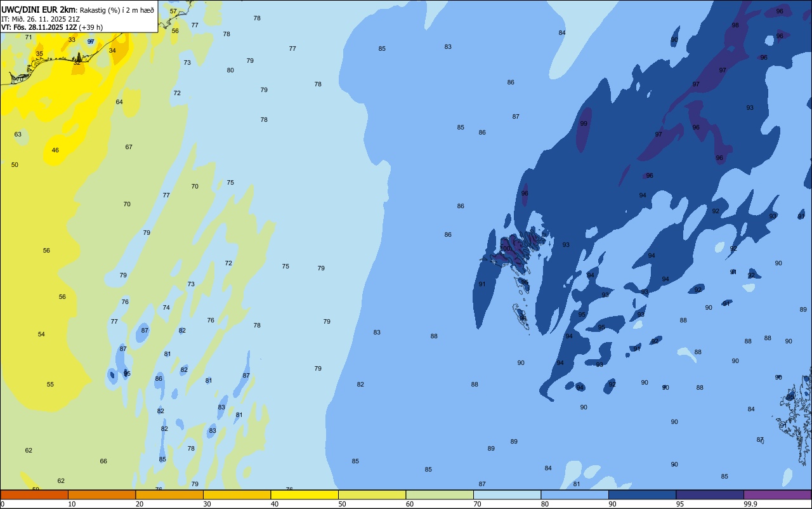Click the 90–95 dark blue legend swatch
The width and height of the screenshot is (812, 509).
pos(642,494)
